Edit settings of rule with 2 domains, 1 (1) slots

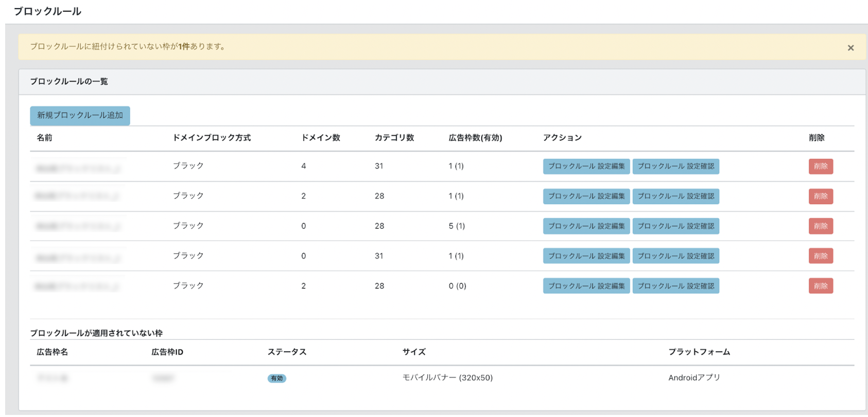pyautogui.click(x=586, y=196)
